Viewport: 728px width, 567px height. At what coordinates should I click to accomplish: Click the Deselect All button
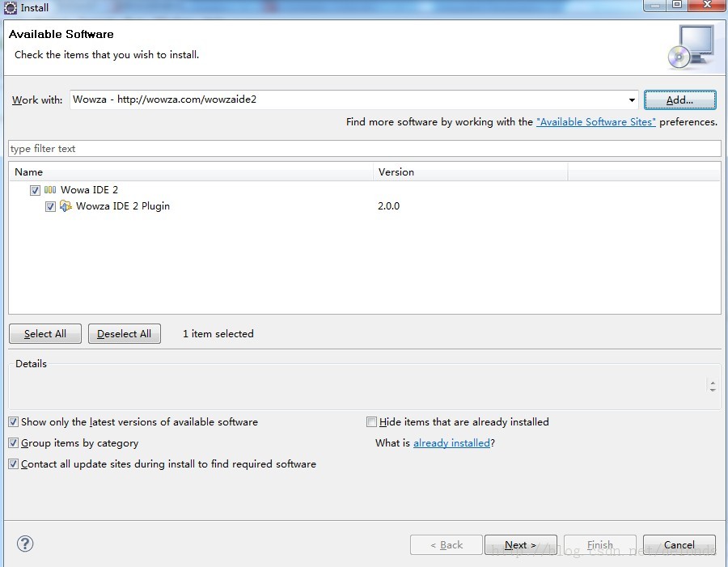point(125,333)
